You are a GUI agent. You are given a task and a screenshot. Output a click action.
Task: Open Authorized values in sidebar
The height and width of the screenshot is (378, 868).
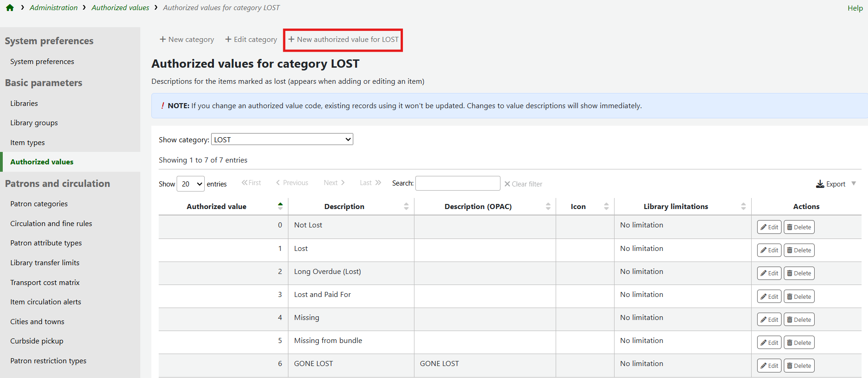click(x=42, y=162)
